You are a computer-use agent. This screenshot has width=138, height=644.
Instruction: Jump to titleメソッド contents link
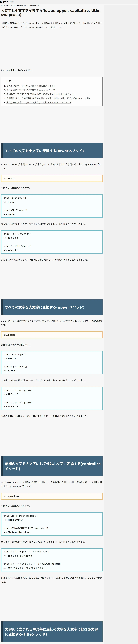pos(48,99)
